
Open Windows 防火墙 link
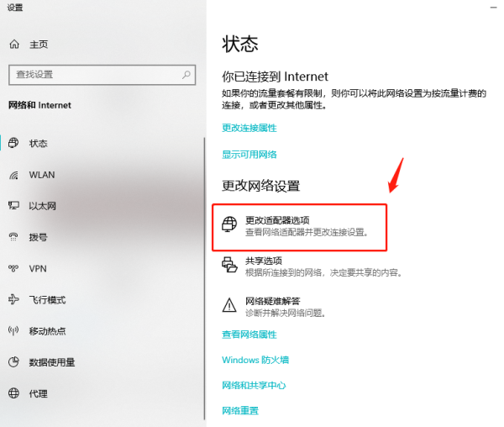255,360
